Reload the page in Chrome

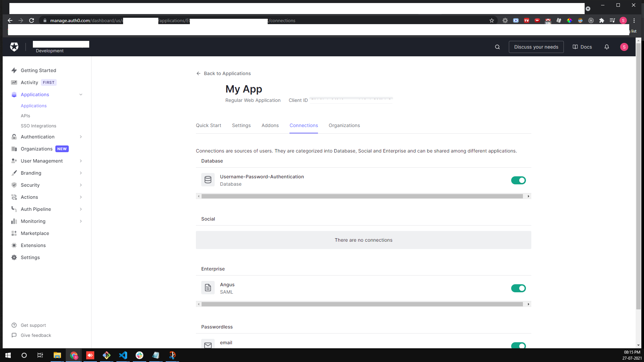(x=32, y=20)
